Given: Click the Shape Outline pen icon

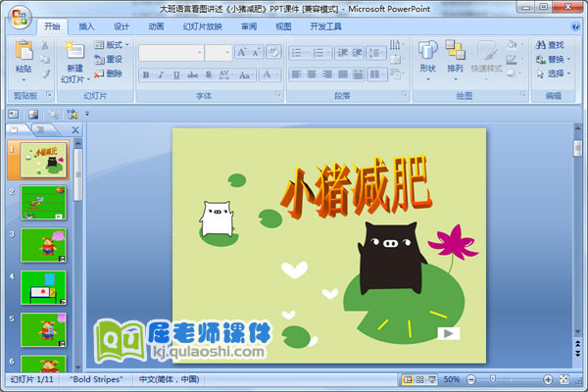Looking at the screenshot, I should tap(512, 59).
